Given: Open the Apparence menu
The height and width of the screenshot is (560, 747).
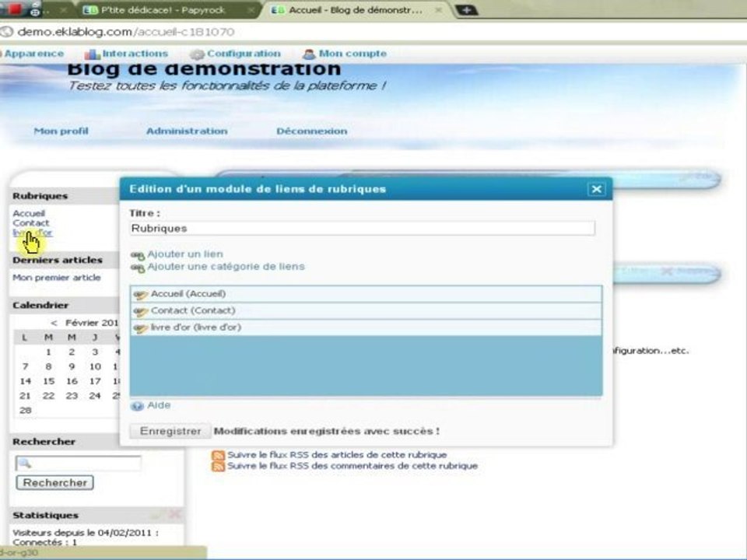Looking at the screenshot, I should coord(33,54).
